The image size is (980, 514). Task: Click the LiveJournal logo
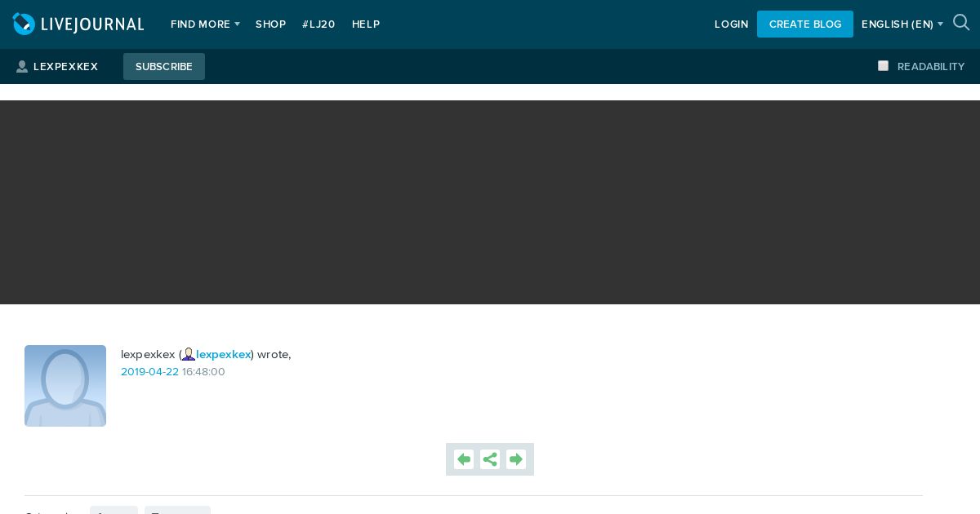tap(78, 24)
